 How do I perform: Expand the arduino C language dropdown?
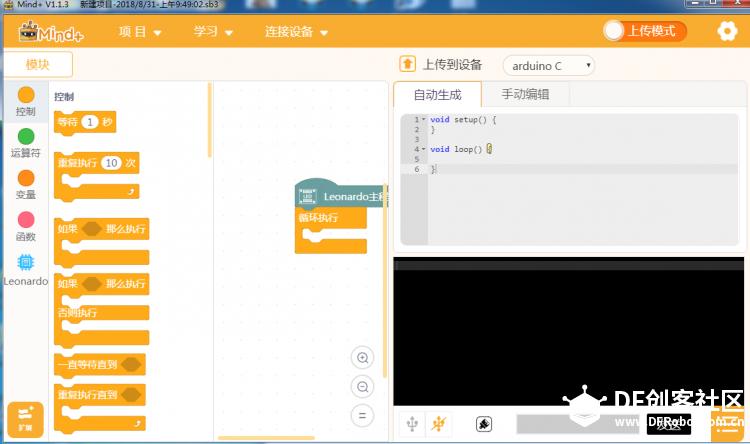(x=549, y=66)
